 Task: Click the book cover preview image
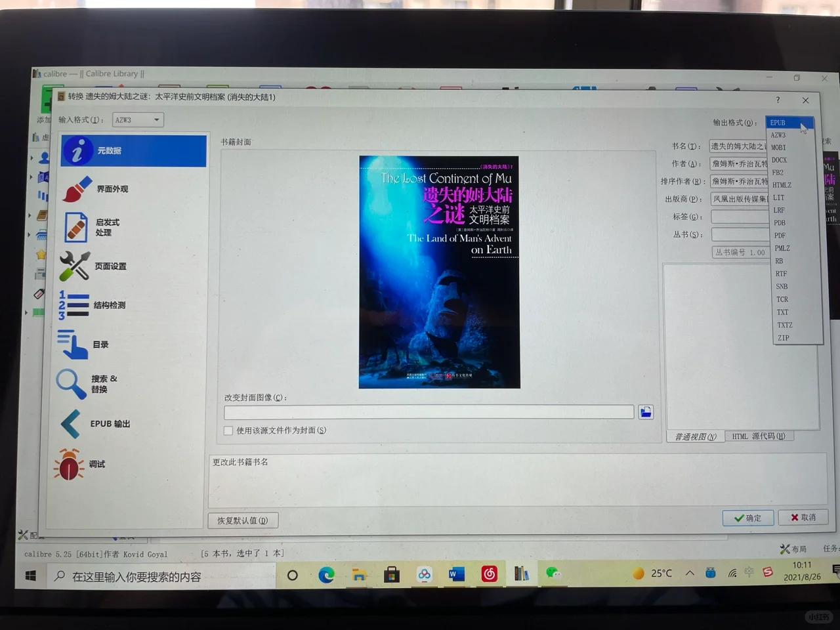[x=439, y=272]
